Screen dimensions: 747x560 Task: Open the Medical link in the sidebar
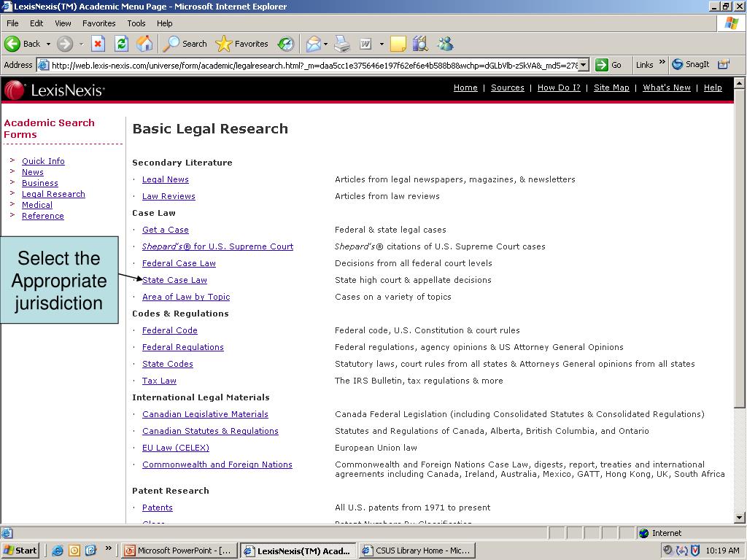click(37, 205)
